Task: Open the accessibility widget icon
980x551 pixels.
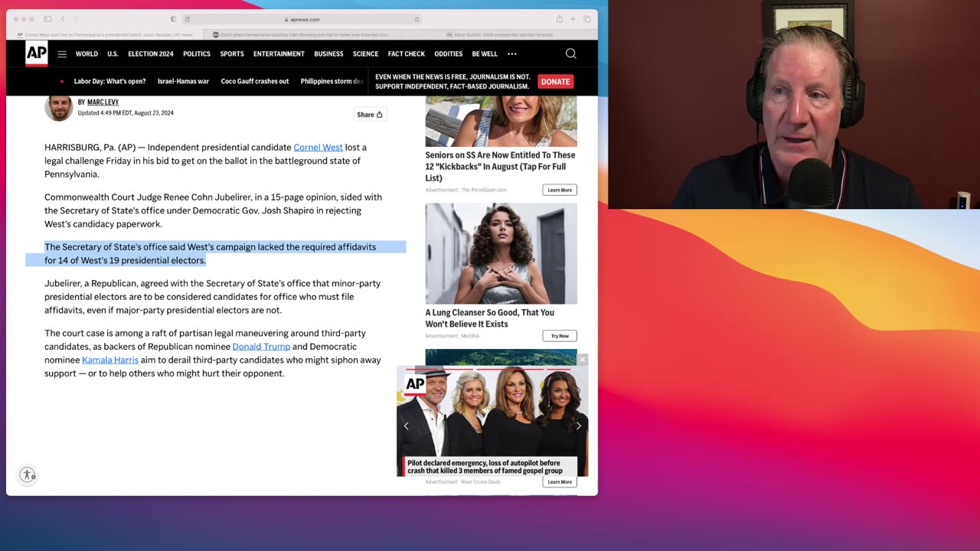Action: click(28, 474)
